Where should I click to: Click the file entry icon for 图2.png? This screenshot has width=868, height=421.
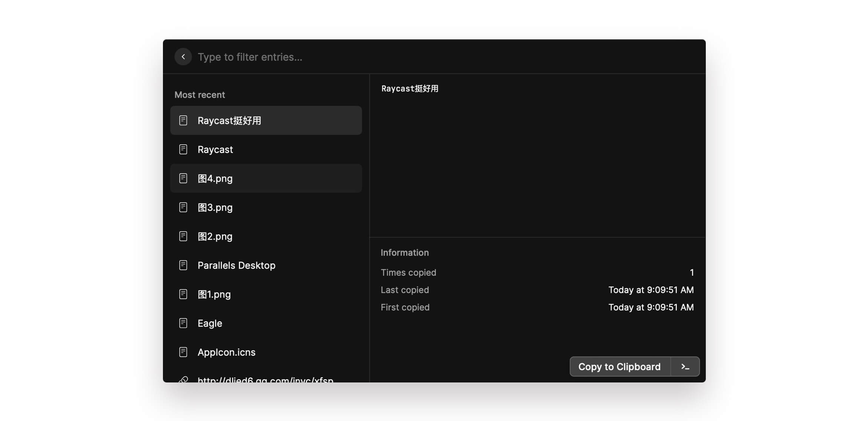[x=183, y=236]
